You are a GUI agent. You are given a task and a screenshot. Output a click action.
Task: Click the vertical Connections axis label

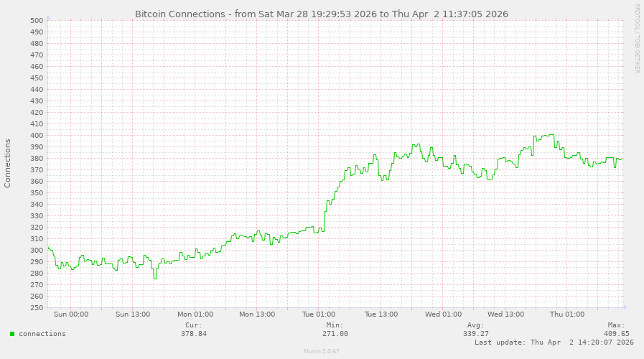[8, 164]
